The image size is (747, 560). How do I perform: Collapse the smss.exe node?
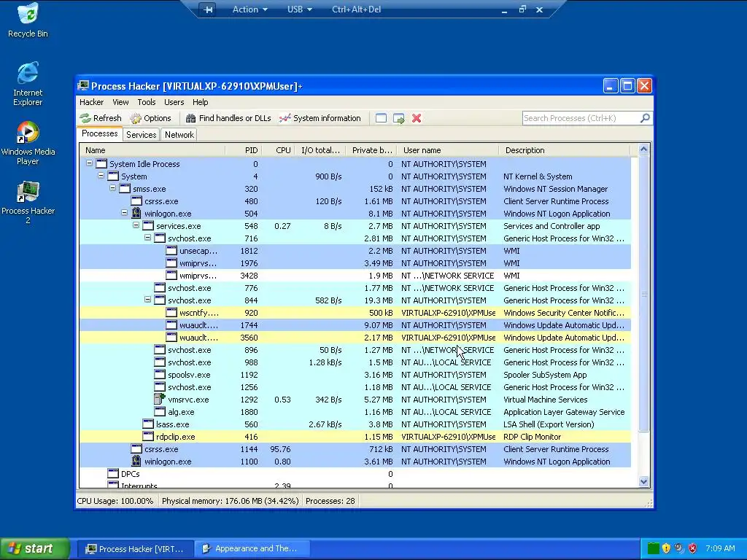112,187
